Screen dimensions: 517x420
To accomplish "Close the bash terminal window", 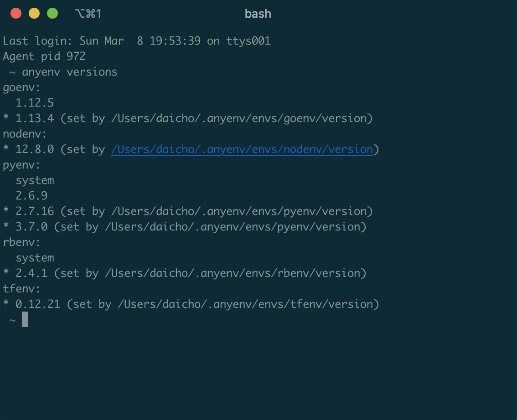I will pyautogui.click(x=16, y=14).
